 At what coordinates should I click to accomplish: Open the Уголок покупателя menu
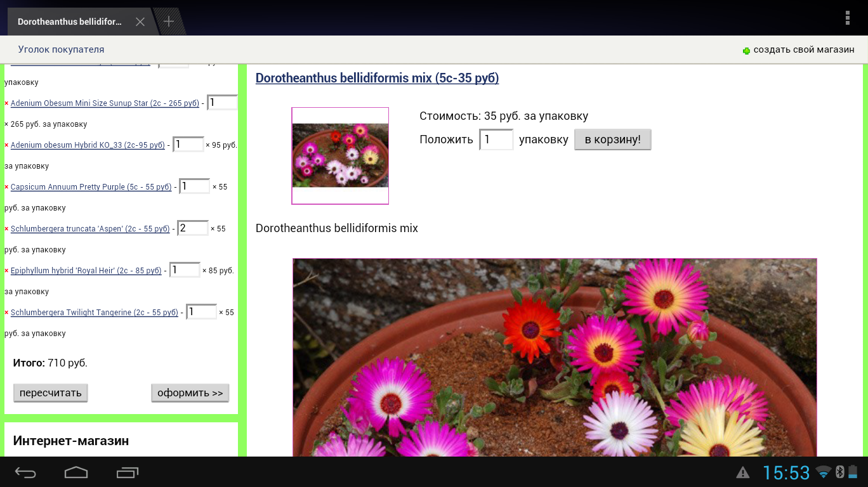(61, 49)
